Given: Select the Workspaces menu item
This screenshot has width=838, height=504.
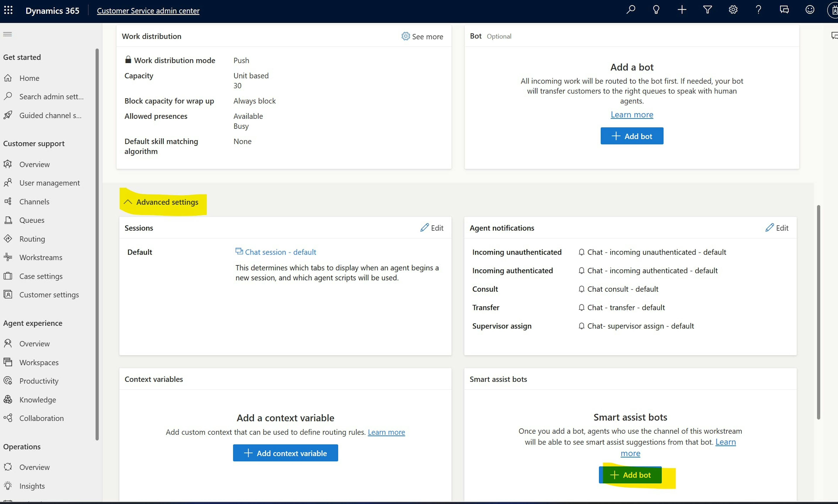Looking at the screenshot, I should [38, 362].
